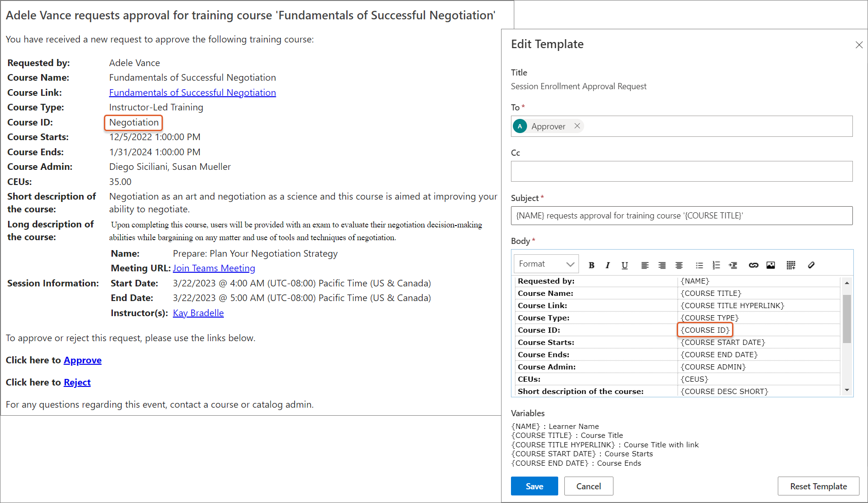Click the Reset Template button

[818, 486]
